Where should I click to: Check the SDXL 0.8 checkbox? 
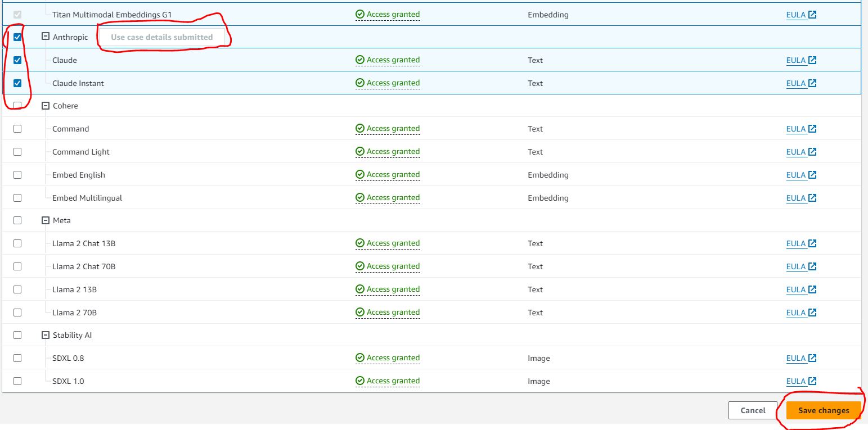pyautogui.click(x=17, y=358)
